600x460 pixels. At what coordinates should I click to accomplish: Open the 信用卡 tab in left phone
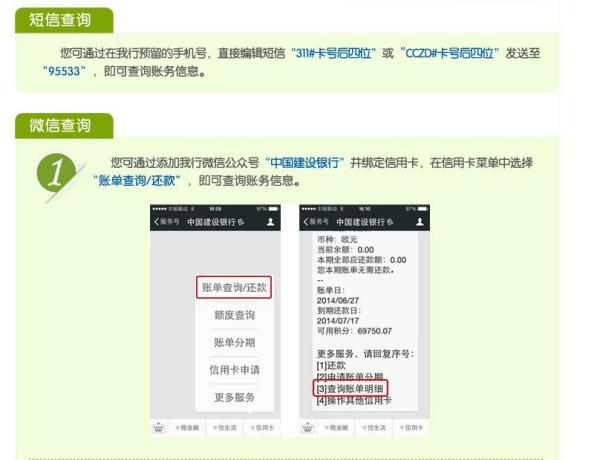[x=262, y=427]
